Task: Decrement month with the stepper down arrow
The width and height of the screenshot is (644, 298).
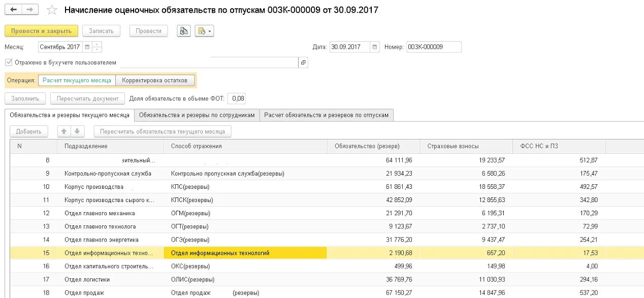Action: click(x=95, y=49)
